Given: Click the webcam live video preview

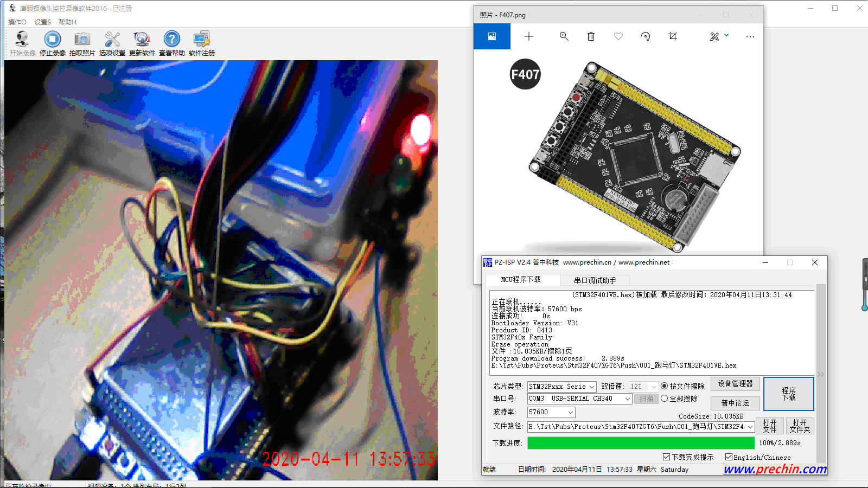Looking at the screenshot, I should click(x=221, y=270).
